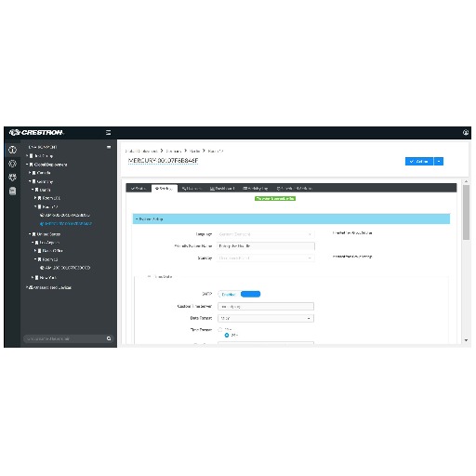476x476 pixels.
Task: Switch to the Dashboard tab
Action: click(222, 189)
